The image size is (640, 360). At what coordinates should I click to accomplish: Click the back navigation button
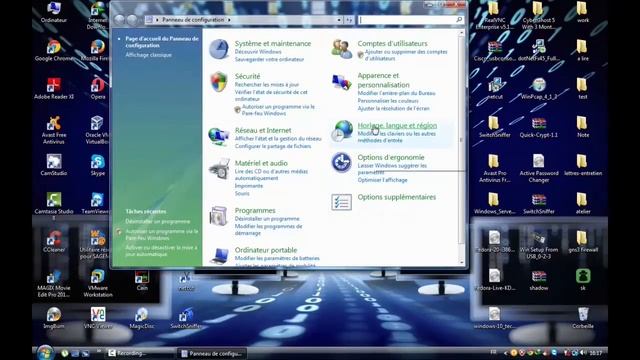(x=119, y=20)
